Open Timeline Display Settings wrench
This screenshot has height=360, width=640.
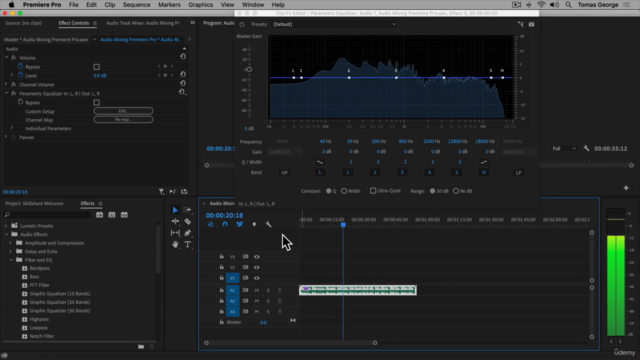point(268,224)
